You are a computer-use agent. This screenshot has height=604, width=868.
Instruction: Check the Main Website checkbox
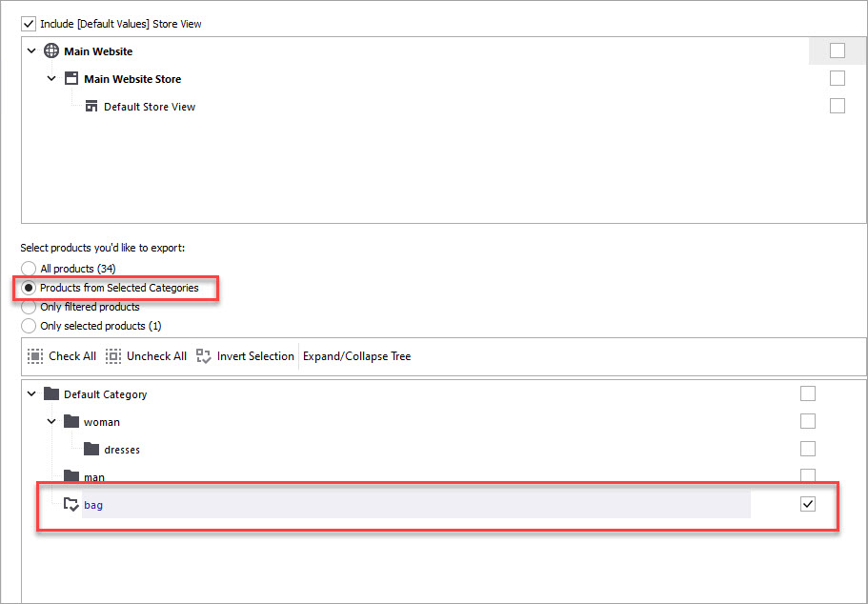837,50
